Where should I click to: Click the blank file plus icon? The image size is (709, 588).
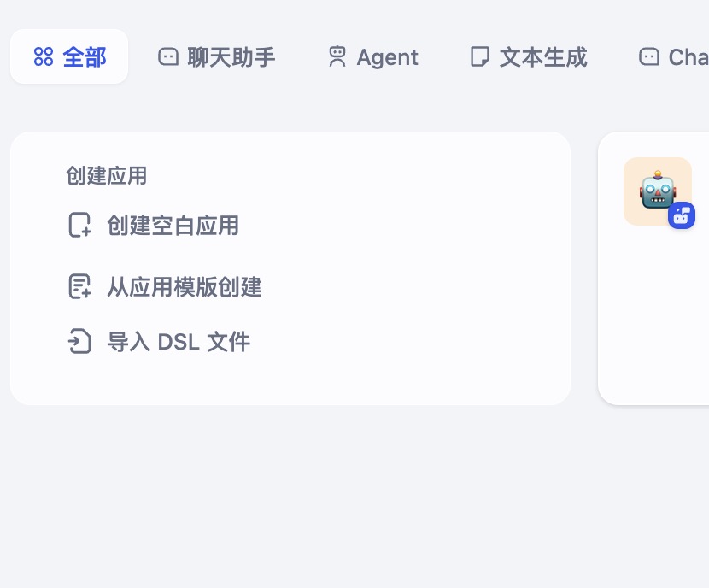pos(79,226)
